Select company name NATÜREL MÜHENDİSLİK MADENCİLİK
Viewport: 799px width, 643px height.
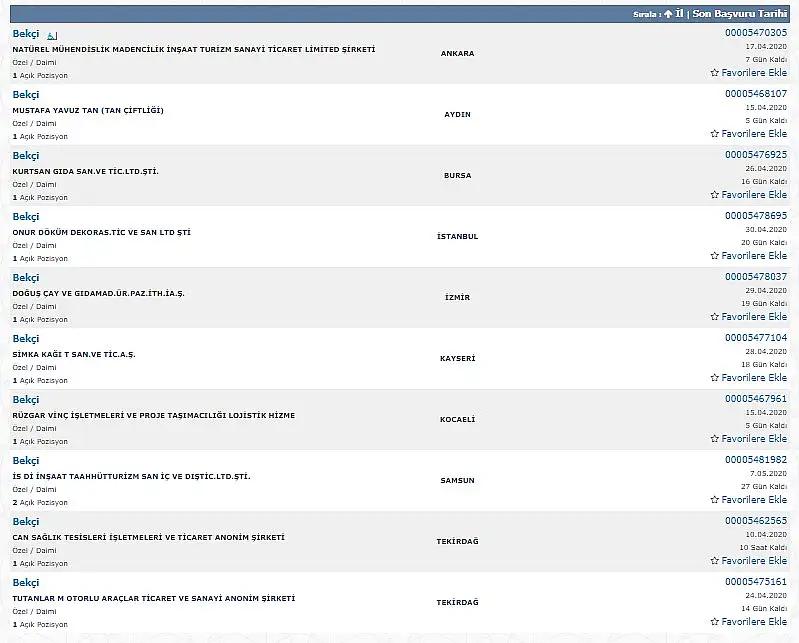[194, 49]
